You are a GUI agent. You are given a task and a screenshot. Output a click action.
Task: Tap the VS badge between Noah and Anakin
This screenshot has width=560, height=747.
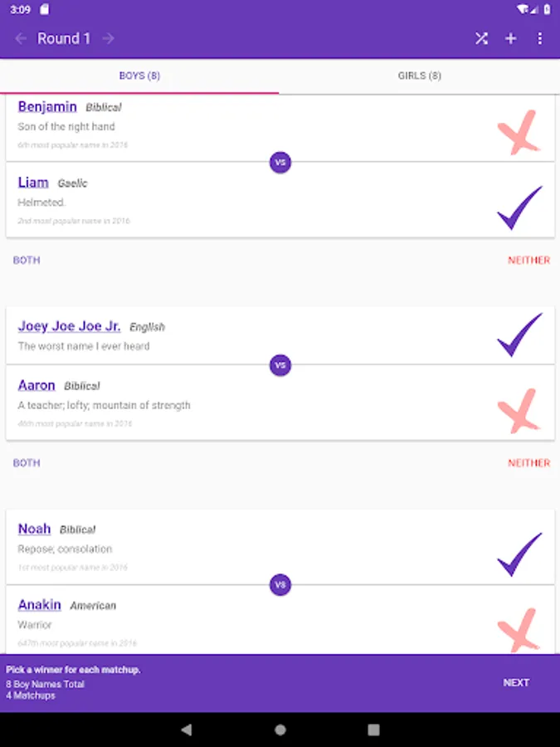(x=280, y=585)
